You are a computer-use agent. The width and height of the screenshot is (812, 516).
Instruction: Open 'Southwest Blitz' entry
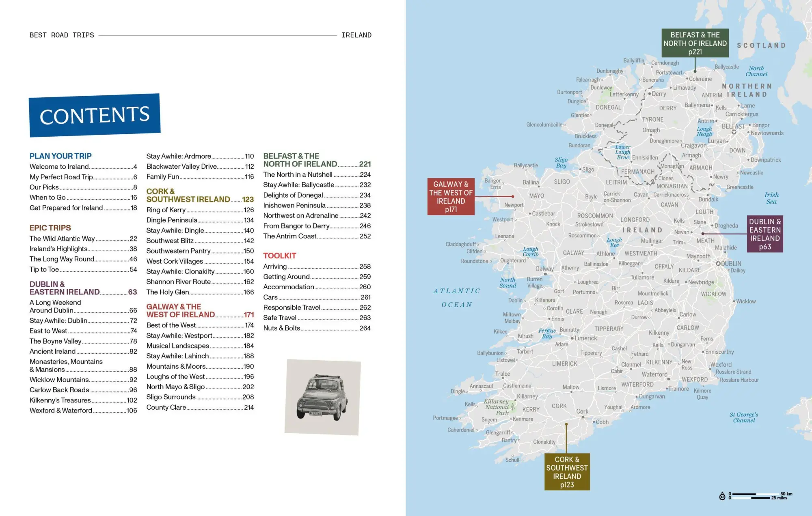200,241
